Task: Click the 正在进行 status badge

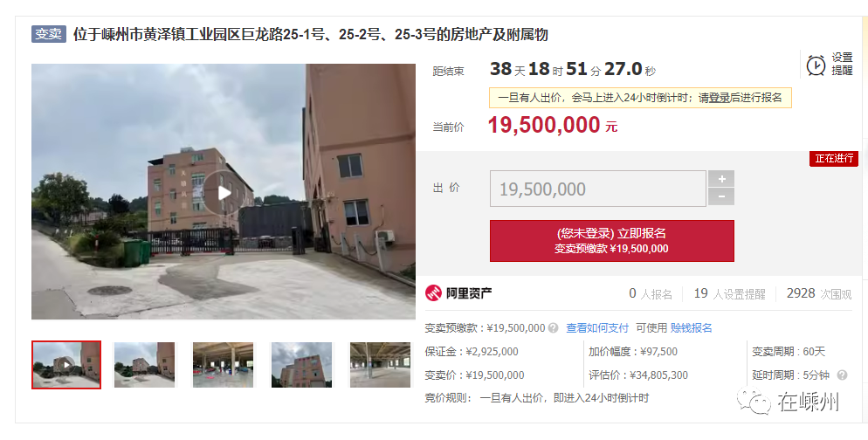Action: [834, 158]
